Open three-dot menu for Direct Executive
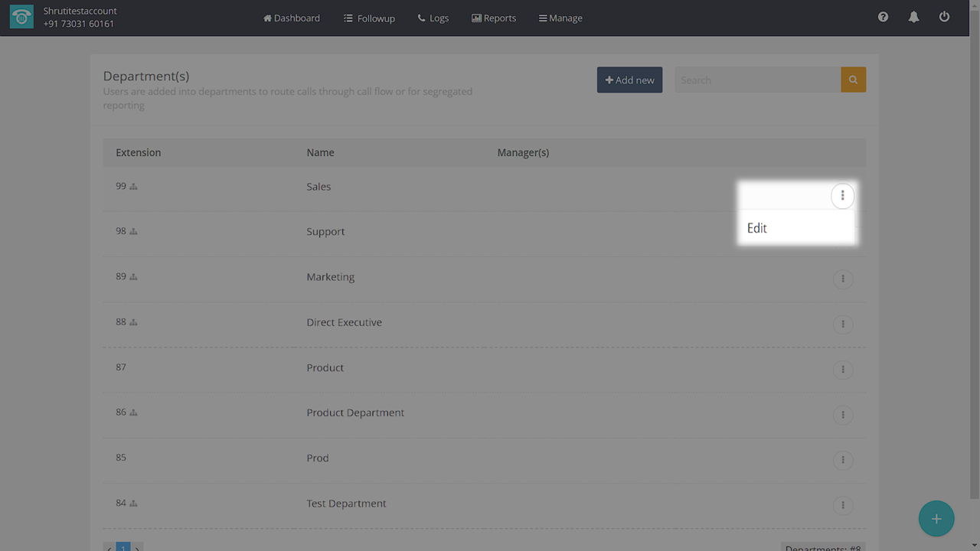Screen dimensions: 980x551 pyautogui.click(x=842, y=324)
